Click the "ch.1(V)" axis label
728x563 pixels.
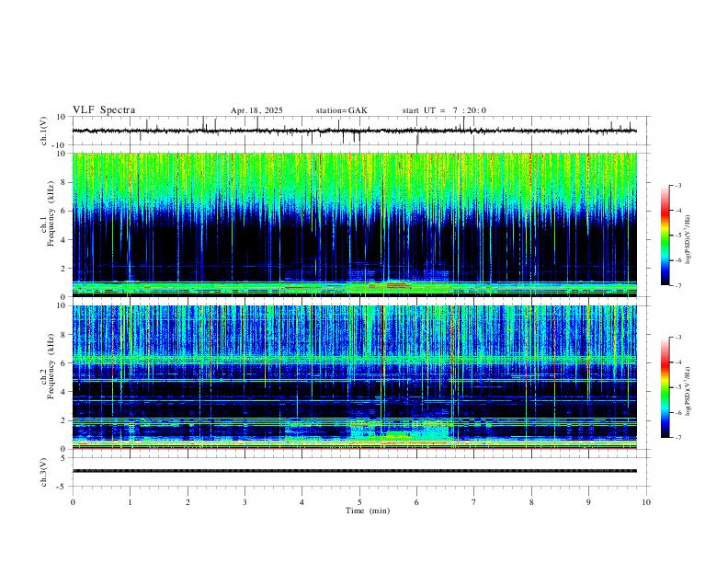click(44, 131)
